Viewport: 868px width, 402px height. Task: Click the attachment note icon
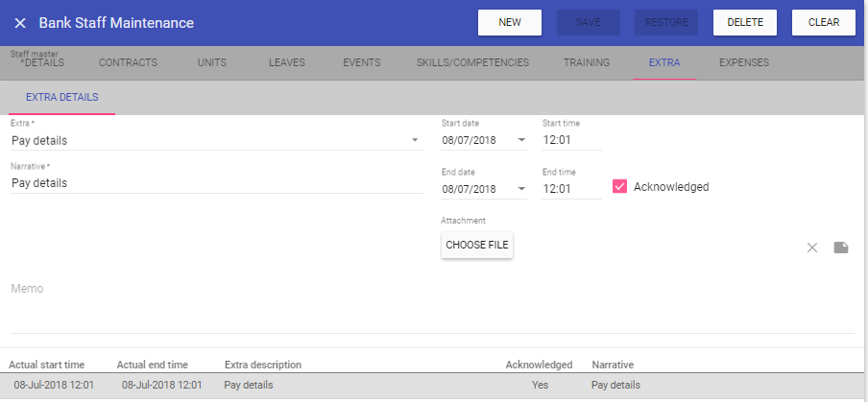[841, 248]
